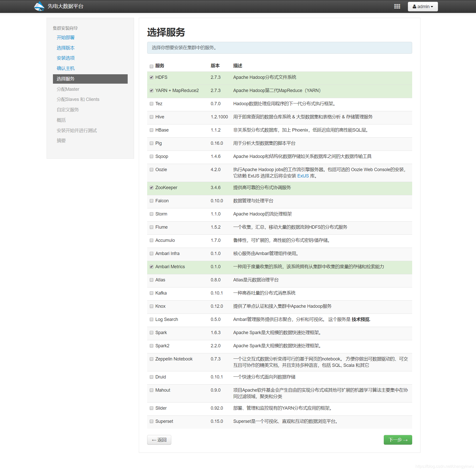
Task: Enable the Superset service checkbox
Action: (151, 421)
